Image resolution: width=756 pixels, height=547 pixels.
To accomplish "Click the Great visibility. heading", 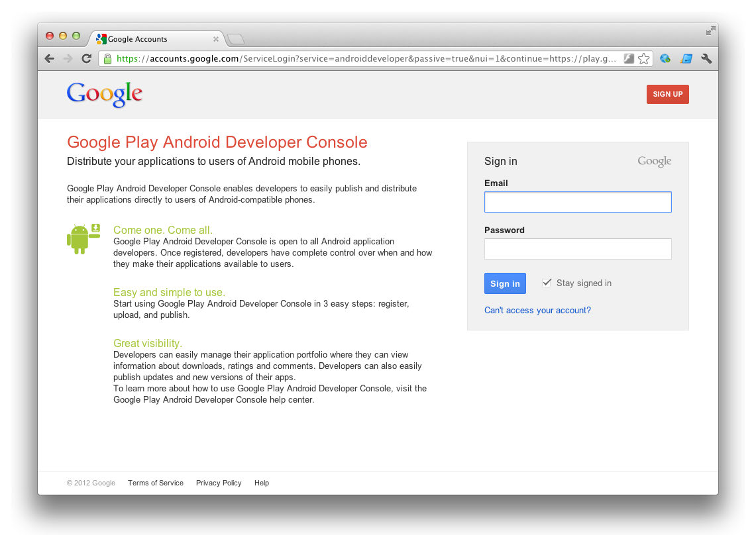I will [148, 343].
